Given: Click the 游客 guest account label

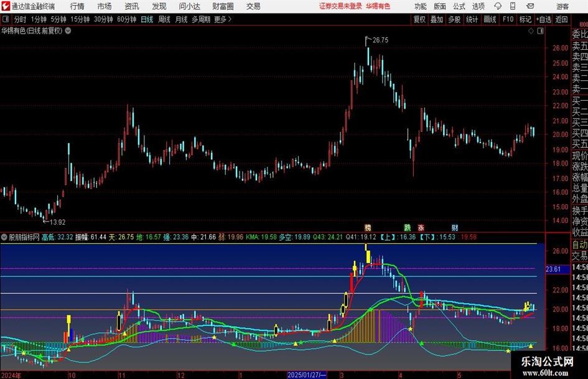Looking at the screenshot, I should point(562,6).
